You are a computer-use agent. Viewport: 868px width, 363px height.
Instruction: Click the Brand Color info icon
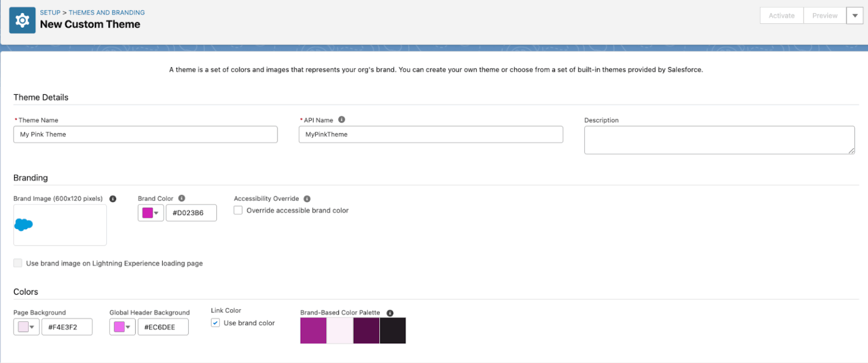point(181,198)
